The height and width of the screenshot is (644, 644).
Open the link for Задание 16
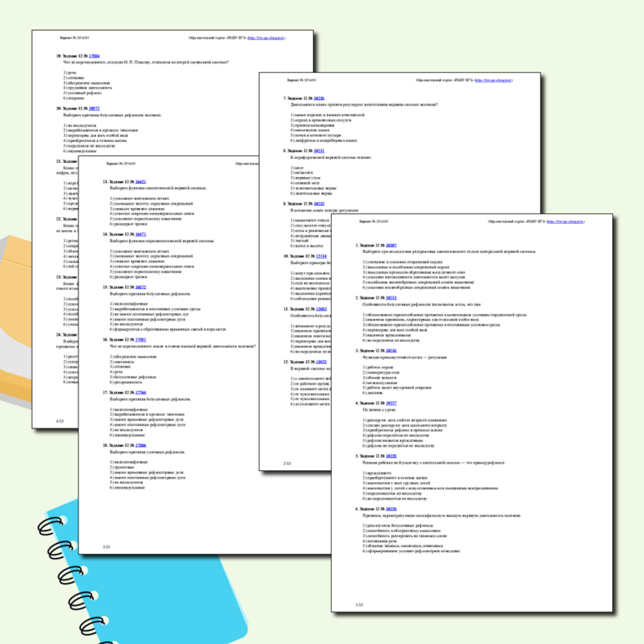click(x=140, y=340)
